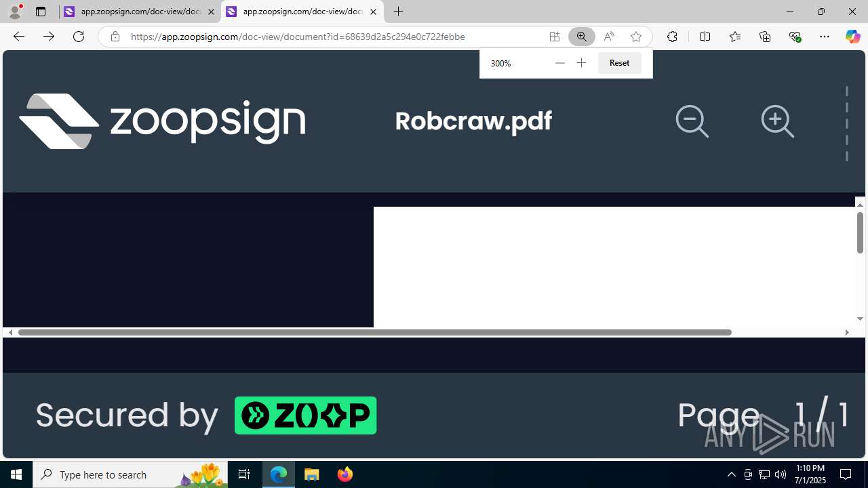Open the Favorites list
The height and width of the screenshot is (488, 868).
(x=735, y=37)
